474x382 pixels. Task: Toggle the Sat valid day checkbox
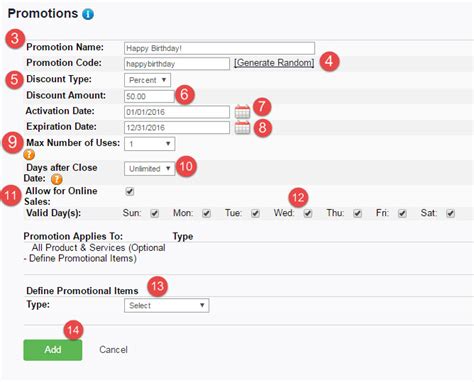[x=450, y=213]
